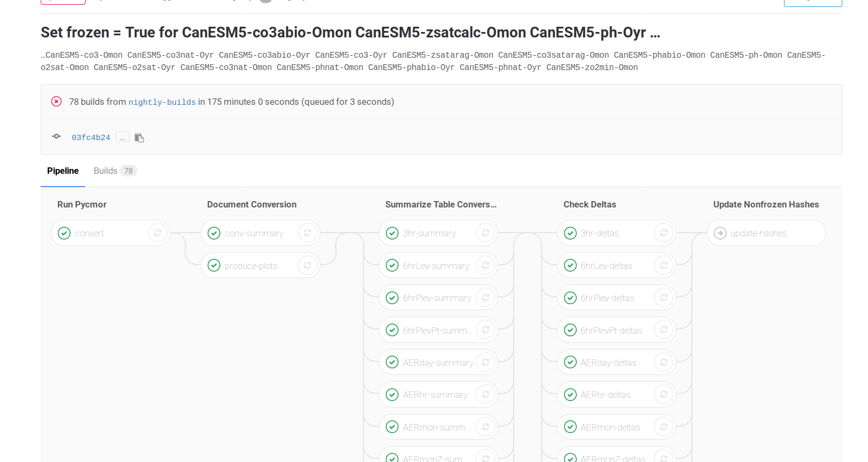
Task: Retry the 6hrLev-deltas build
Action: [x=664, y=266]
